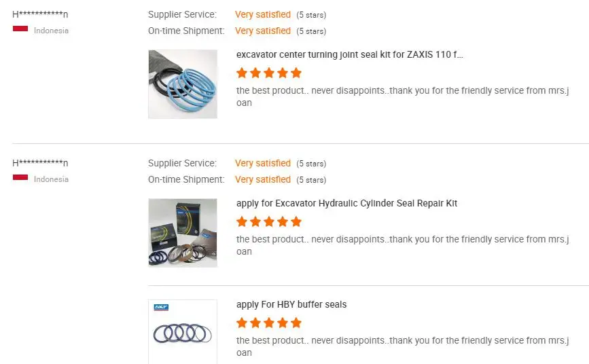This screenshot has height=364, width=589.
Task: Click the first Indonesia flag icon
Action: pos(20,29)
